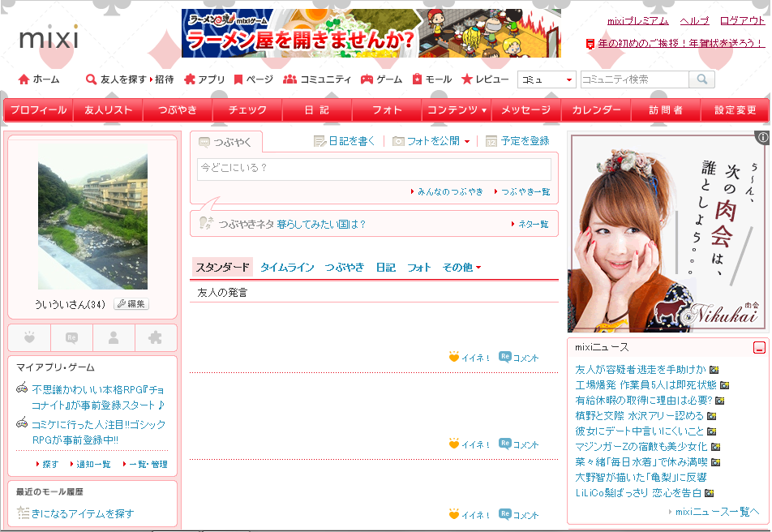Open ゲーム controller icon

point(367,79)
